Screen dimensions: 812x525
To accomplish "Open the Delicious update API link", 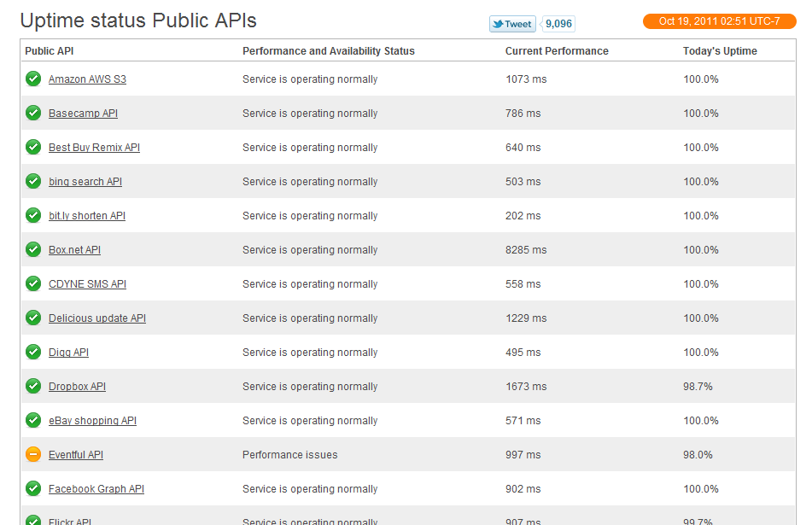I will point(96,318).
